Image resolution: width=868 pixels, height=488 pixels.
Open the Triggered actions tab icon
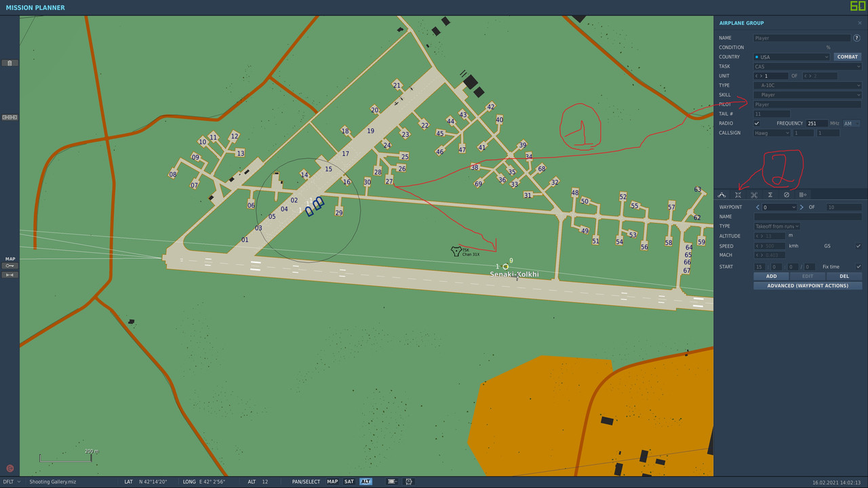click(x=754, y=195)
